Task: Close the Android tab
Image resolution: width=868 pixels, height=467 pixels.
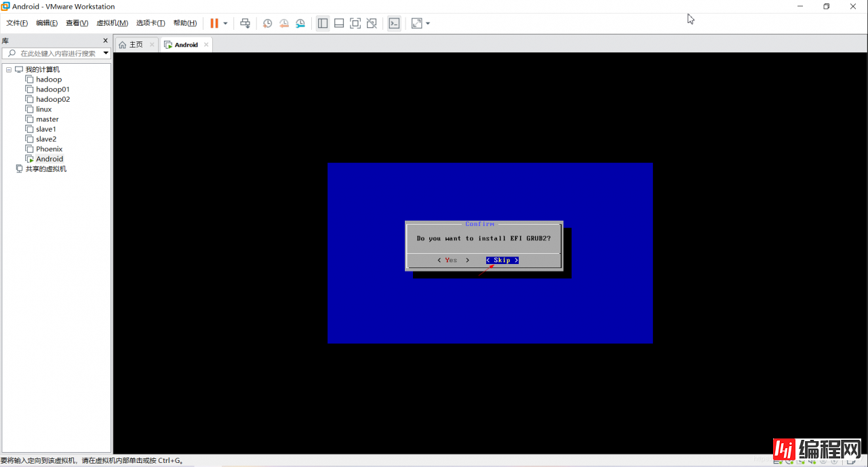Action: 206,45
